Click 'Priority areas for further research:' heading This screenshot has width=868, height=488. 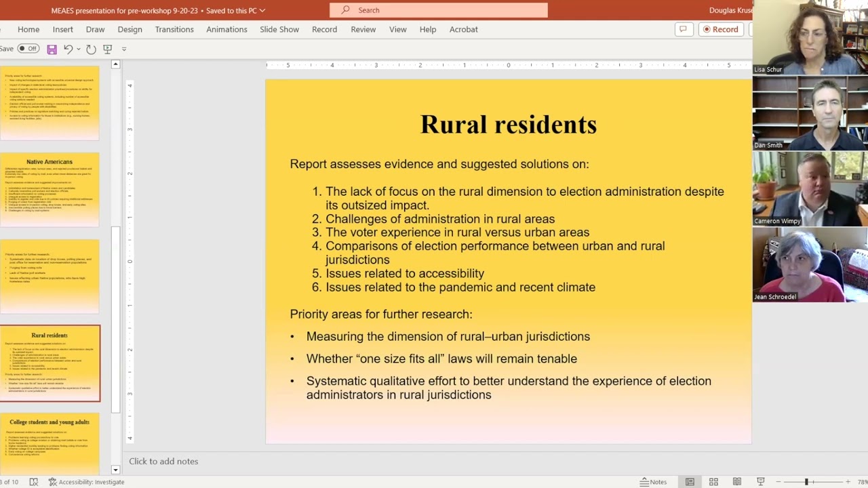381,314
